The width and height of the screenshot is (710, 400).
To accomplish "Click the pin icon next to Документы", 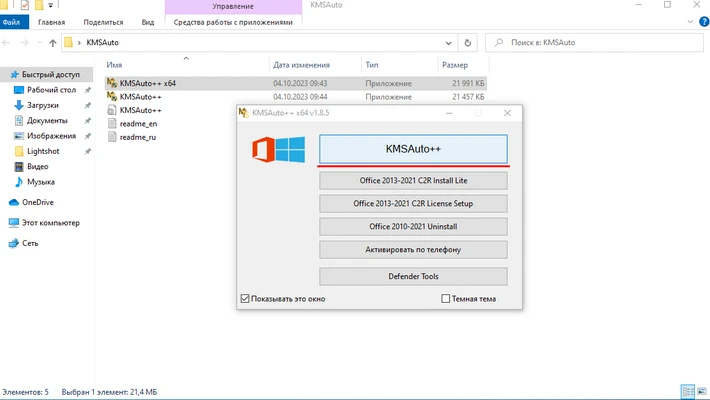I will click(x=88, y=121).
